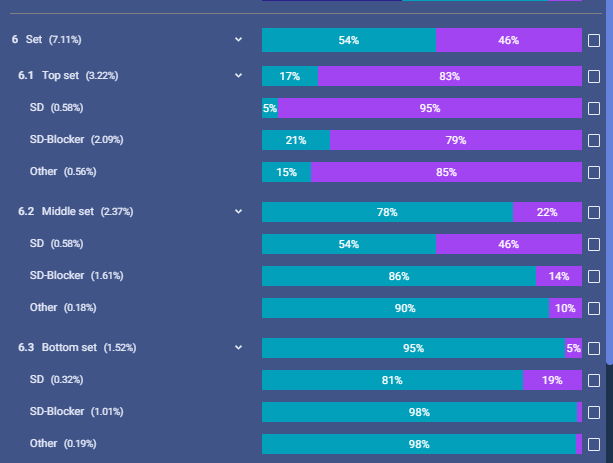This screenshot has width=613, height=463.
Task: Click the 6.1 Top set (3.22%) label
Action: point(68,75)
